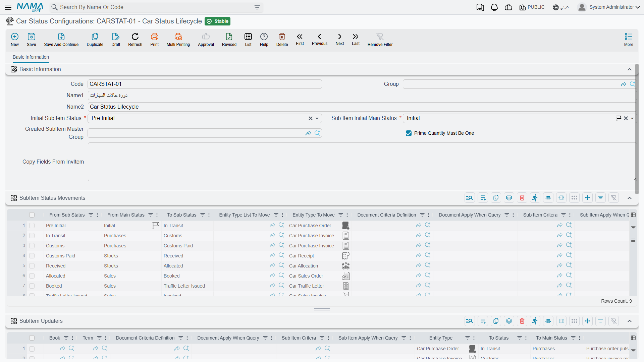Check the Allocated row checkbox
This screenshot has height=362, width=644.
point(32,276)
